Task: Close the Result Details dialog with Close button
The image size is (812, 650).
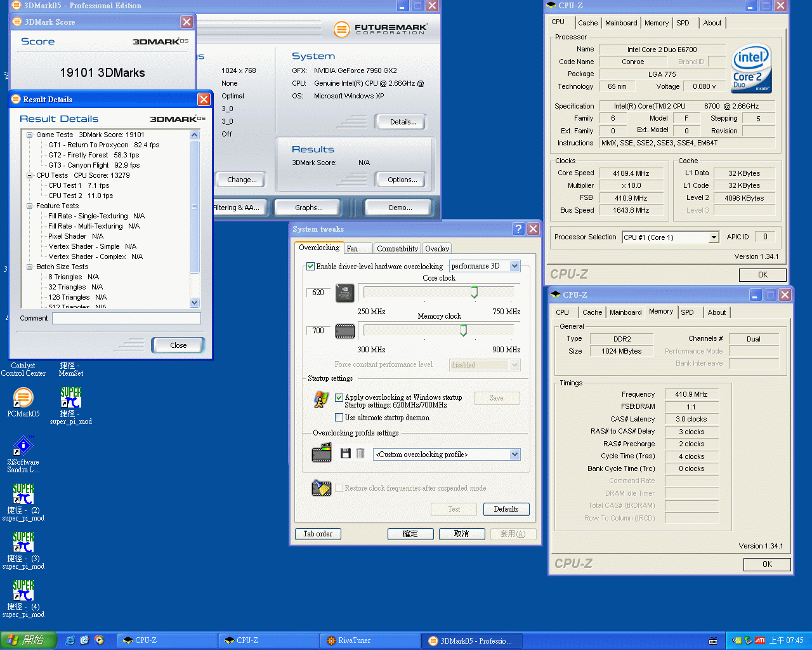Action: 178,345
